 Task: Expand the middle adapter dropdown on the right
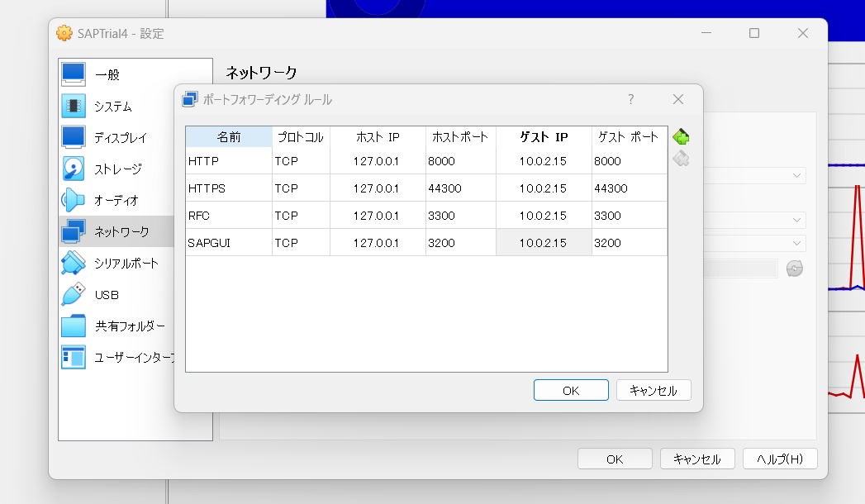(797, 220)
